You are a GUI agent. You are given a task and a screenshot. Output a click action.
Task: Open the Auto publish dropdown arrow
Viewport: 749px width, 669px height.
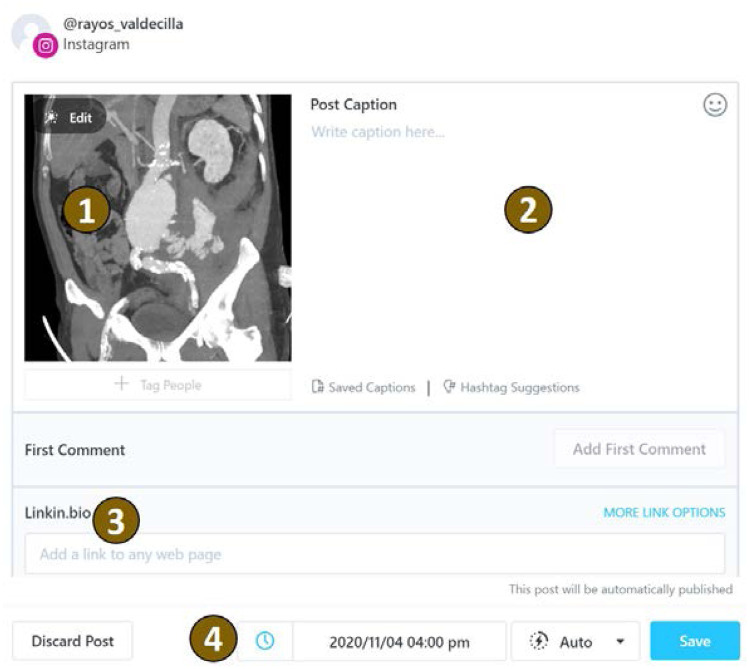(x=621, y=641)
